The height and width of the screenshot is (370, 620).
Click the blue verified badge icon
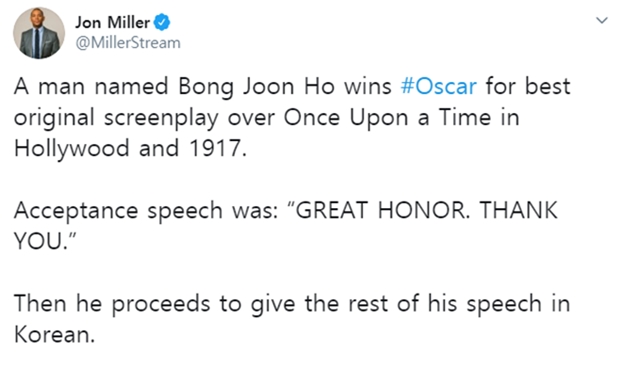pos(162,22)
